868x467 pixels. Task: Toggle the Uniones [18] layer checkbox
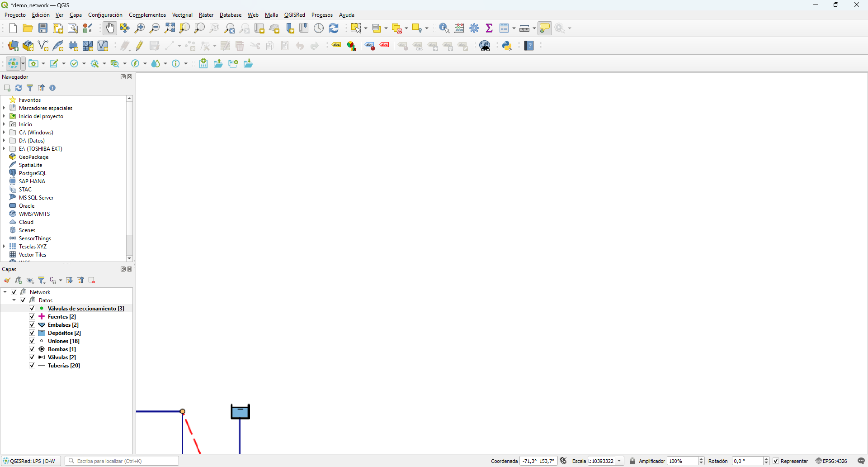click(x=32, y=341)
